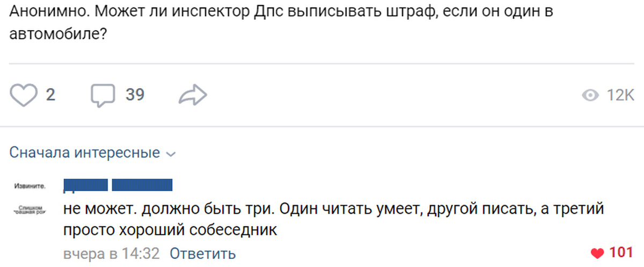Toggle the red heart on the comment
The image size is (644, 267).
pyautogui.click(x=596, y=253)
